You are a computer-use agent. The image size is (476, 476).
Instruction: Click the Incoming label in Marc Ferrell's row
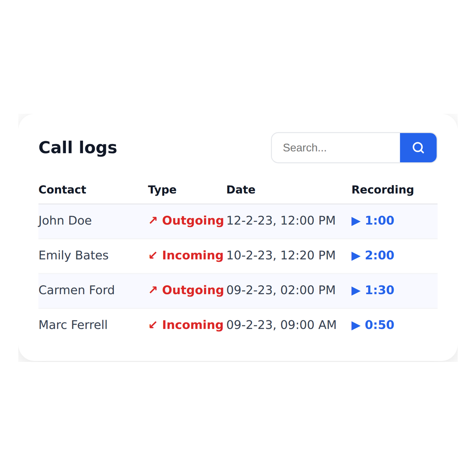coord(193,325)
